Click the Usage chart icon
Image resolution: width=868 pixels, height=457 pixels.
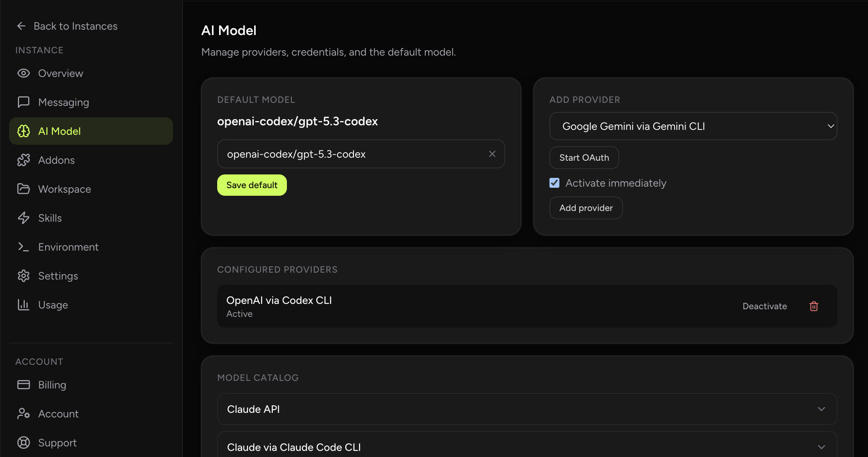click(x=23, y=305)
